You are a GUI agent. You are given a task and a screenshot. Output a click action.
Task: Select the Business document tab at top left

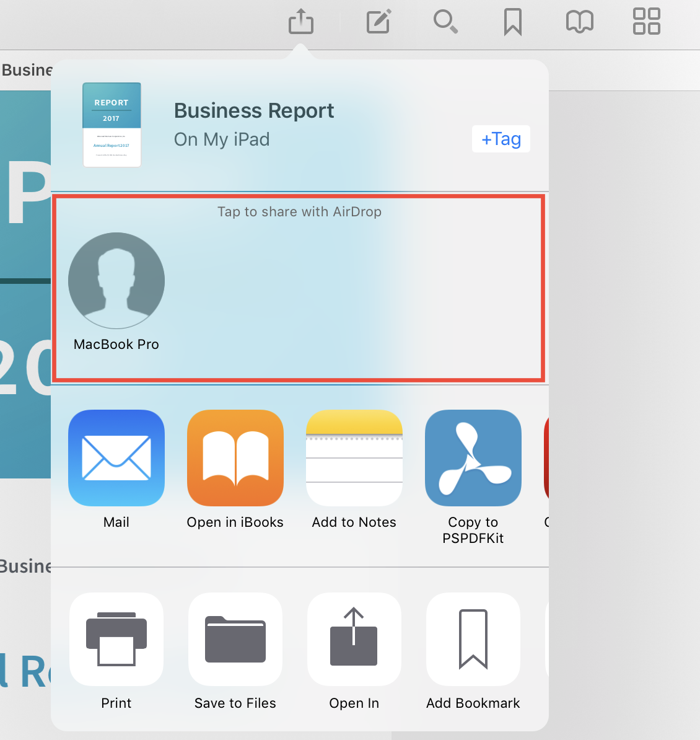point(26,70)
